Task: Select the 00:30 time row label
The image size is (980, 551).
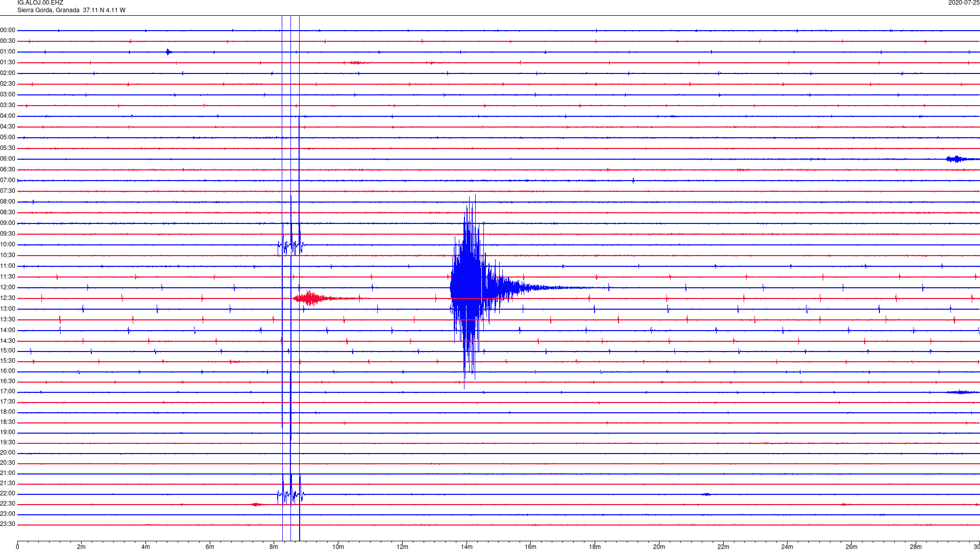Action: click(x=8, y=41)
